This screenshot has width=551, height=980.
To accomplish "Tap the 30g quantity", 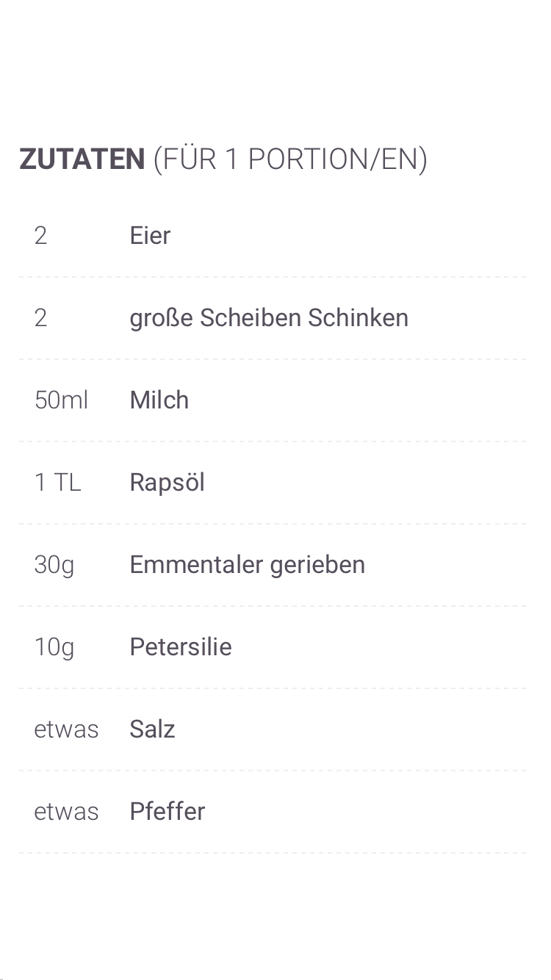I will click(54, 565).
